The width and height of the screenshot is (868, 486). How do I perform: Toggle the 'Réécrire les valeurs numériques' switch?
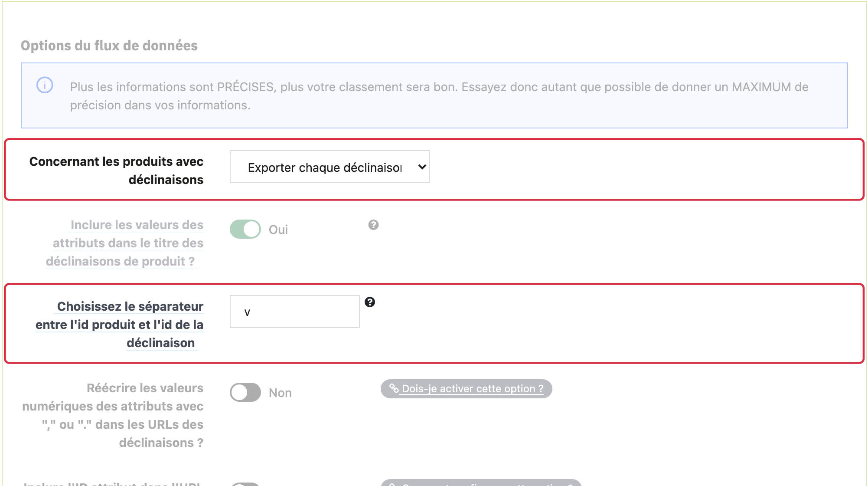click(x=245, y=392)
